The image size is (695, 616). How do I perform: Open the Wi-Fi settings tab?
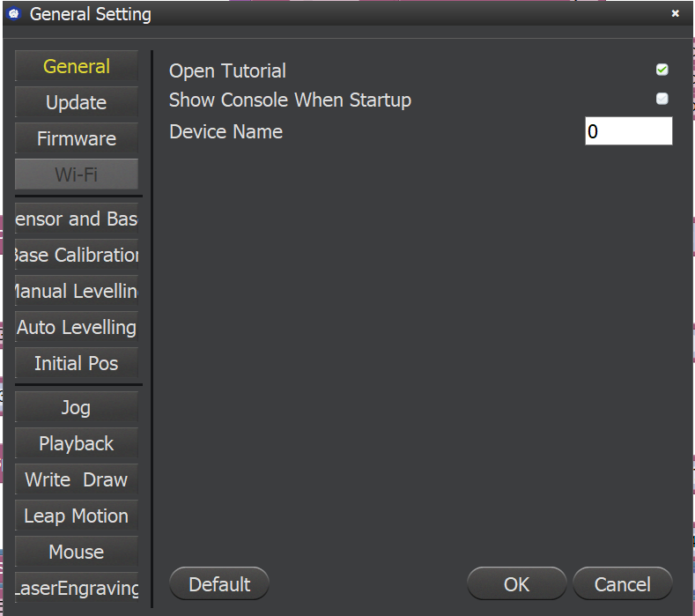77,175
